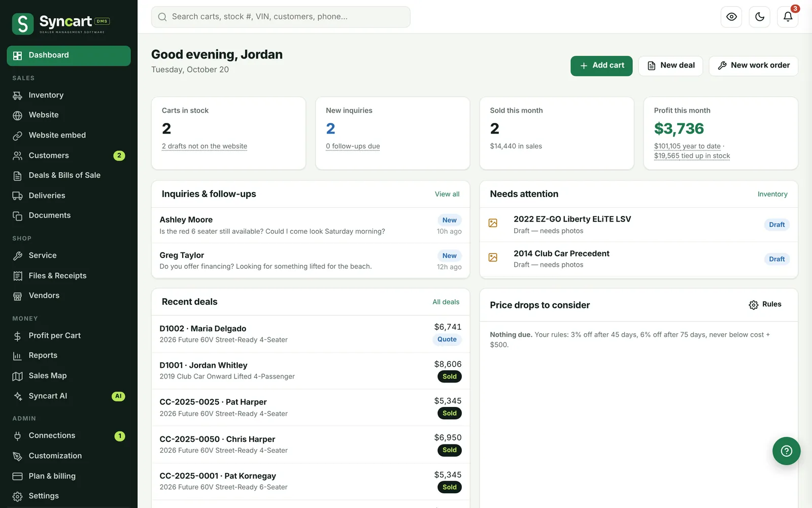Screen dimensions: 812x508
Task: Select the Dashboard sidebar item
Action: (69, 55)
